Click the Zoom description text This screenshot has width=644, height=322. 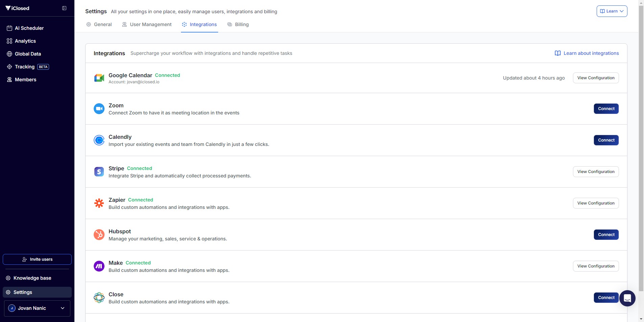pyautogui.click(x=174, y=113)
